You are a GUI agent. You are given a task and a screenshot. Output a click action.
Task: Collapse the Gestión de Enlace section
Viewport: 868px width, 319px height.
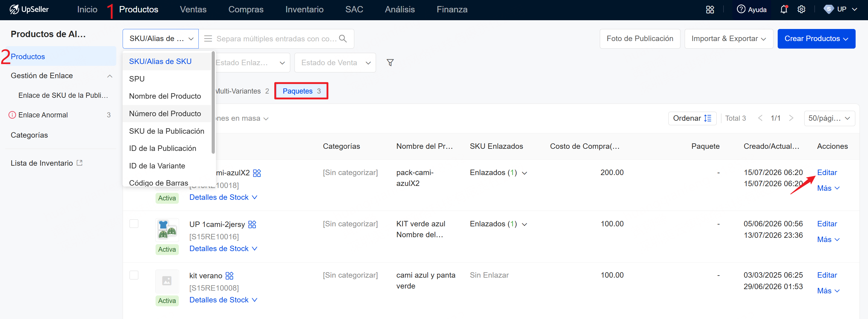pyautogui.click(x=110, y=76)
